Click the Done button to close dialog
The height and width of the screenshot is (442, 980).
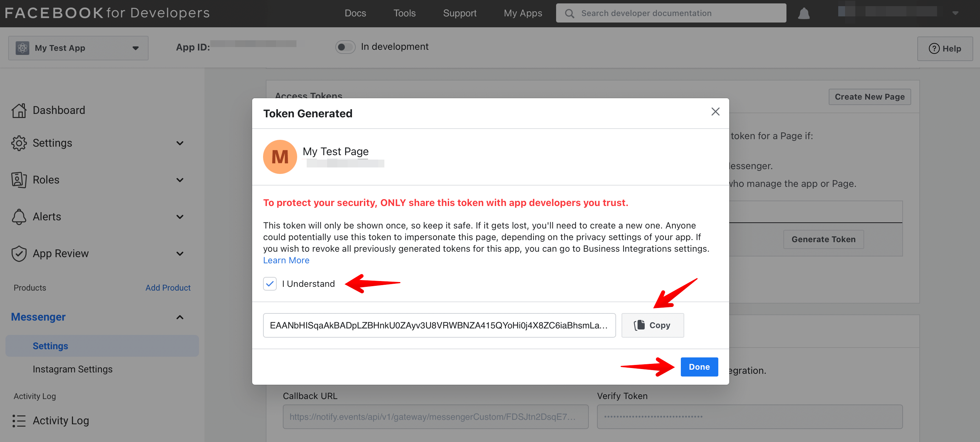tap(699, 367)
